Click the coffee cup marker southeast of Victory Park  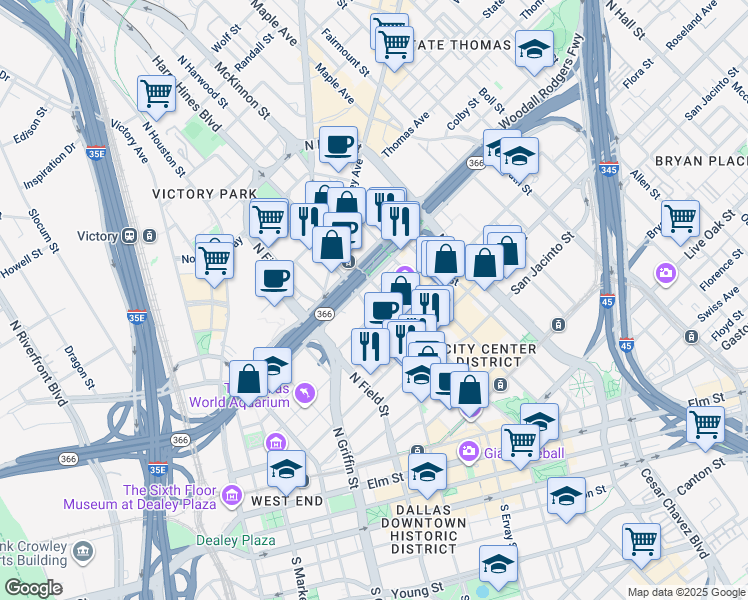coord(274,279)
